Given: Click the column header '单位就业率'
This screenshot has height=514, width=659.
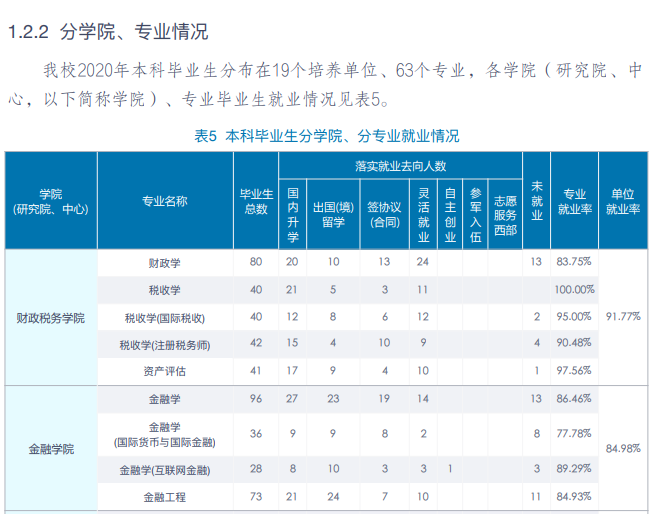Looking at the screenshot, I should tap(623, 201).
